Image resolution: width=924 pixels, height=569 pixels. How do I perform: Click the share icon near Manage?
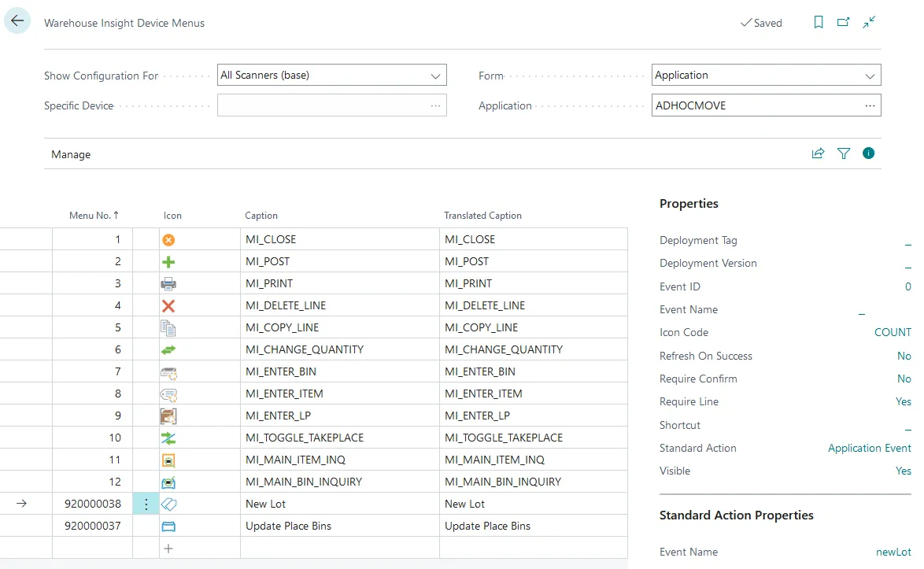(818, 154)
